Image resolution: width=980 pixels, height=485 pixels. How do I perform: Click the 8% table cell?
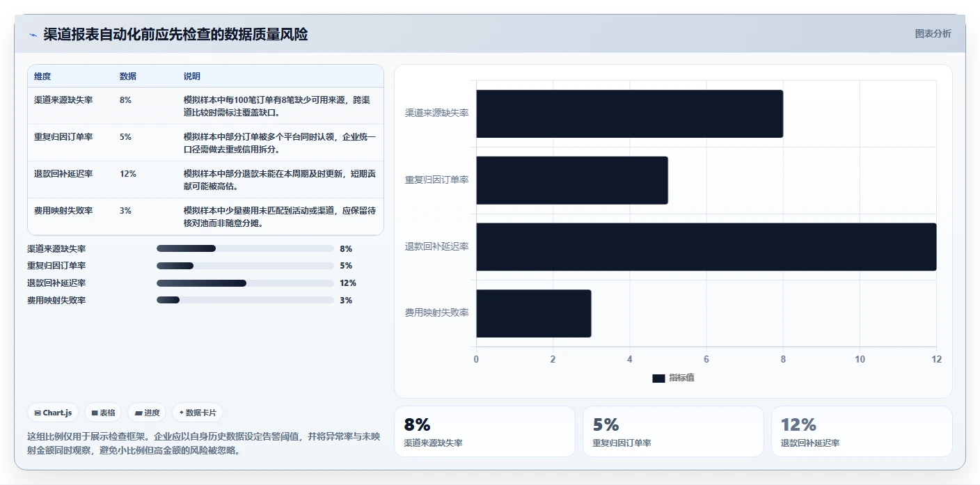[125, 100]
